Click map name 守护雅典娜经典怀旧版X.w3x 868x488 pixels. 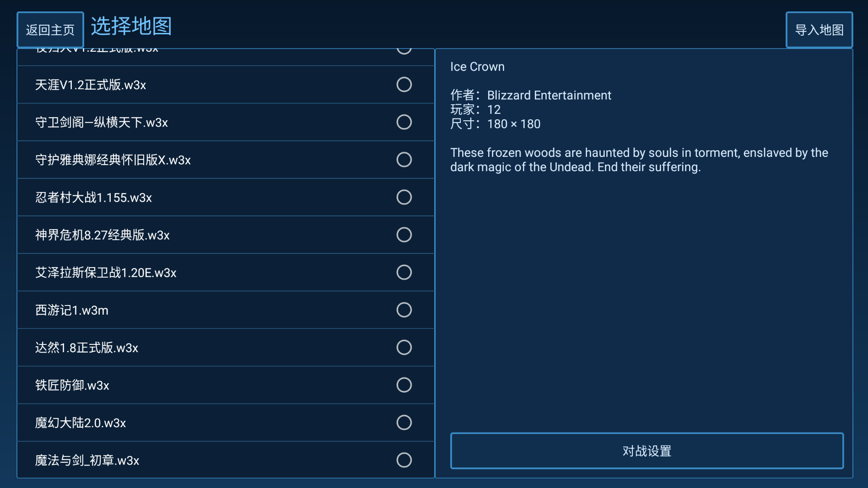113,160
